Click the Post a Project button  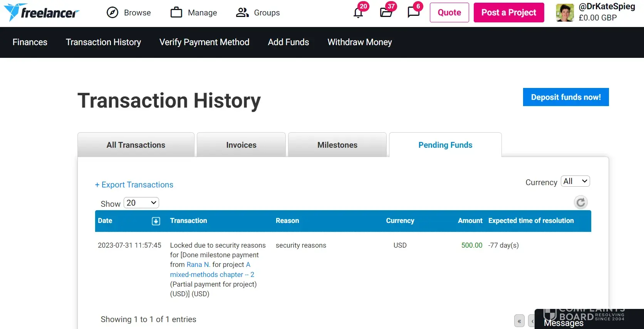coord(508,13)
